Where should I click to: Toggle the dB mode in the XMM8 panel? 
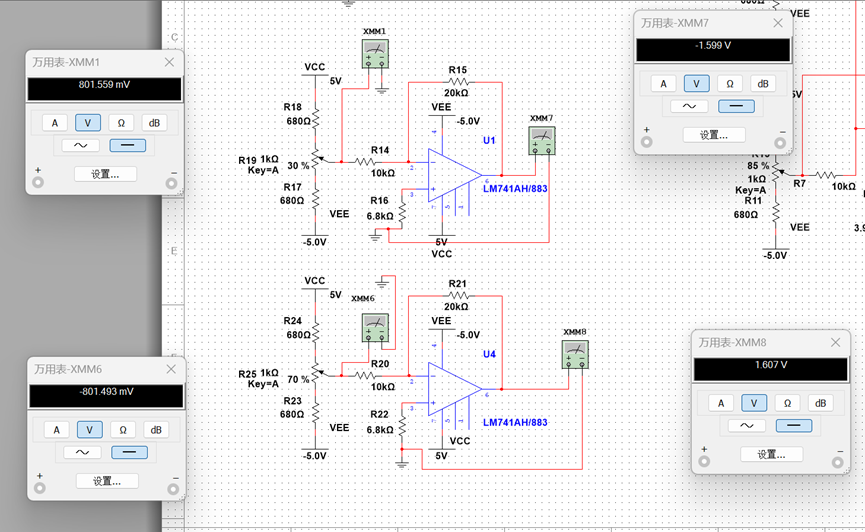(820, 403)
